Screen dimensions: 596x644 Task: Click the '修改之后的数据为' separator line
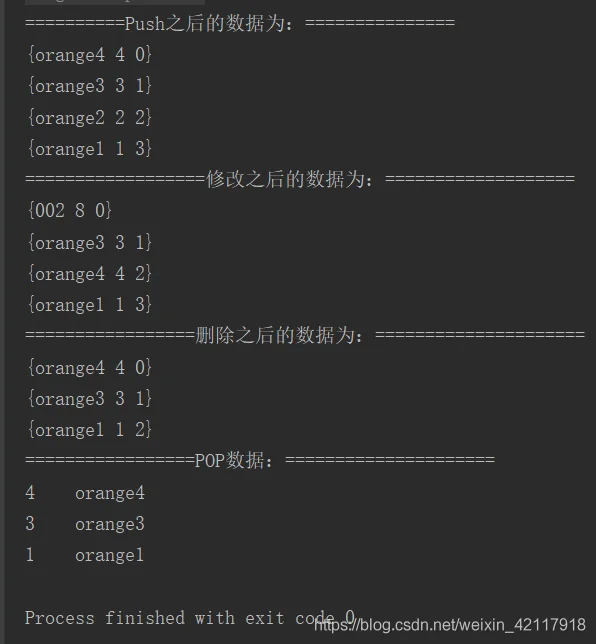click(x=300, y=179)
